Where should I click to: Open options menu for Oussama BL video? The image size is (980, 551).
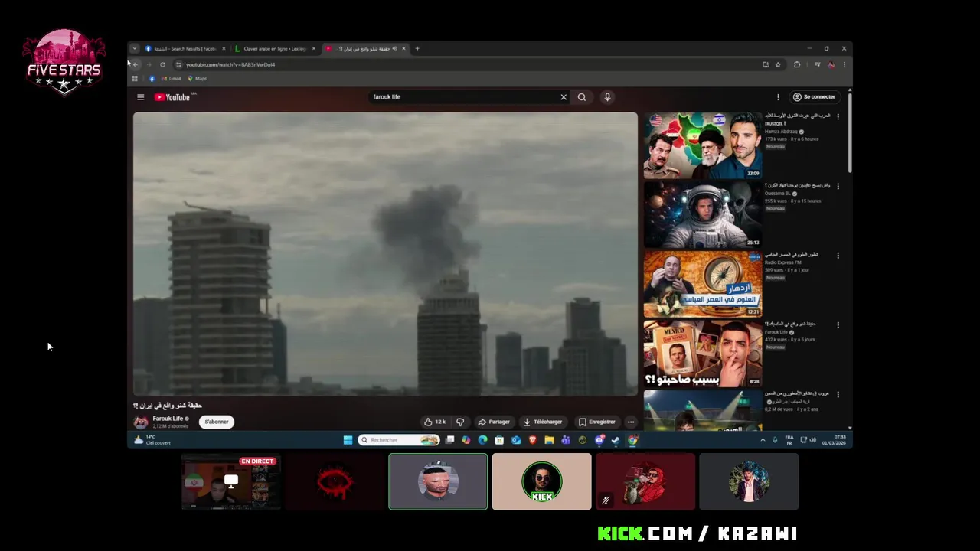tap(838, 186)
